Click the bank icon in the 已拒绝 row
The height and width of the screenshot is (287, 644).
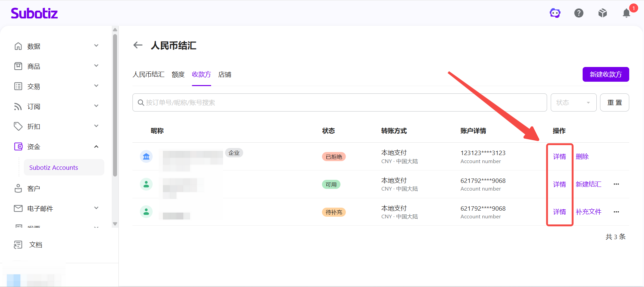pyautogui.click(x=146, y=156)
